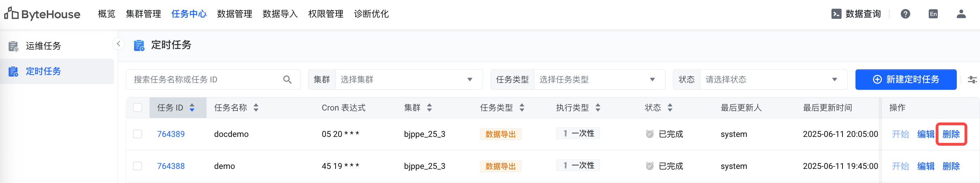Expand the 请选择状态 dropdown
The width and height of the screenshot is (980, 183).
[x=774, y=80]
